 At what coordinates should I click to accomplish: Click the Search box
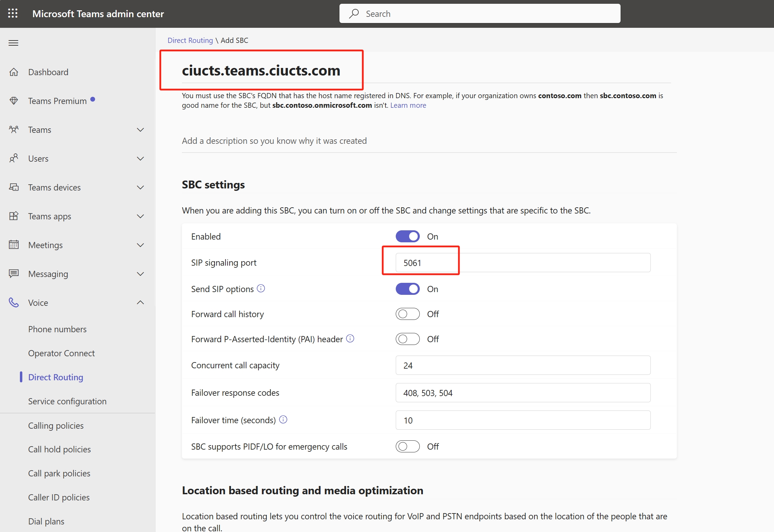(x=480, y=13)
